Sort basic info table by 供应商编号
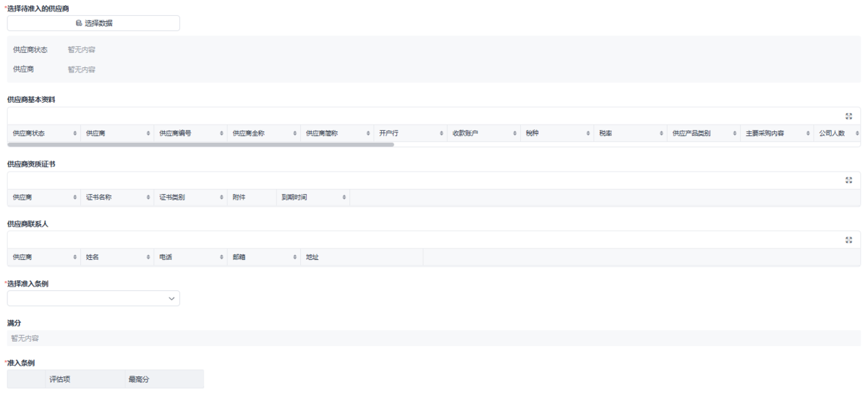The width and height of the screenshot is (868, 396). [221, 133]
